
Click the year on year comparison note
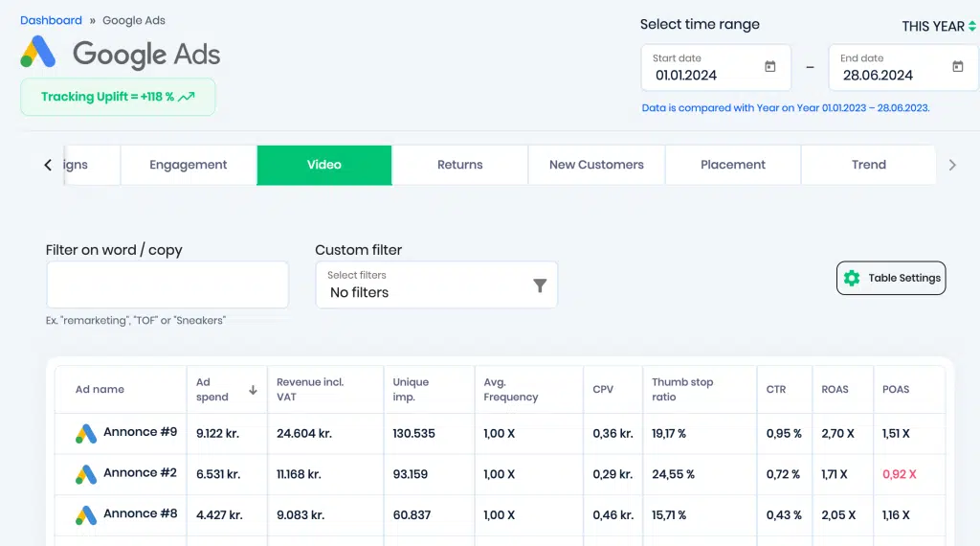tap(786, 107)
